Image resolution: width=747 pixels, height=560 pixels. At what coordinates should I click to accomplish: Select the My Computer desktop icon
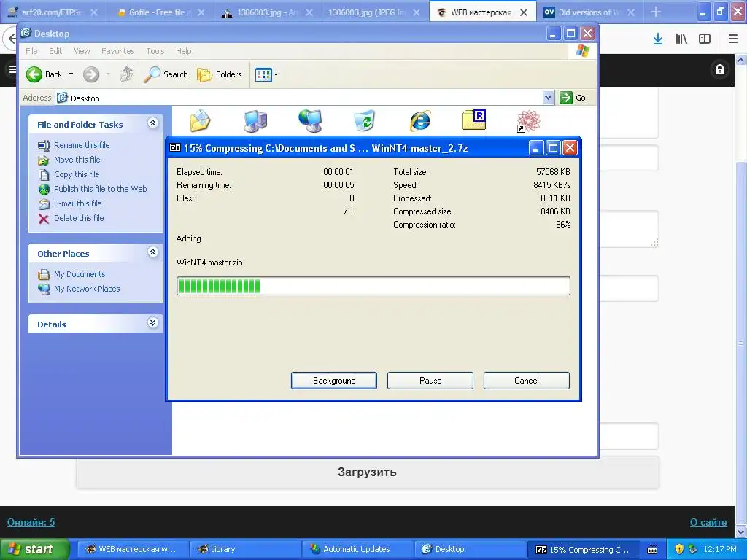[255, 120]
